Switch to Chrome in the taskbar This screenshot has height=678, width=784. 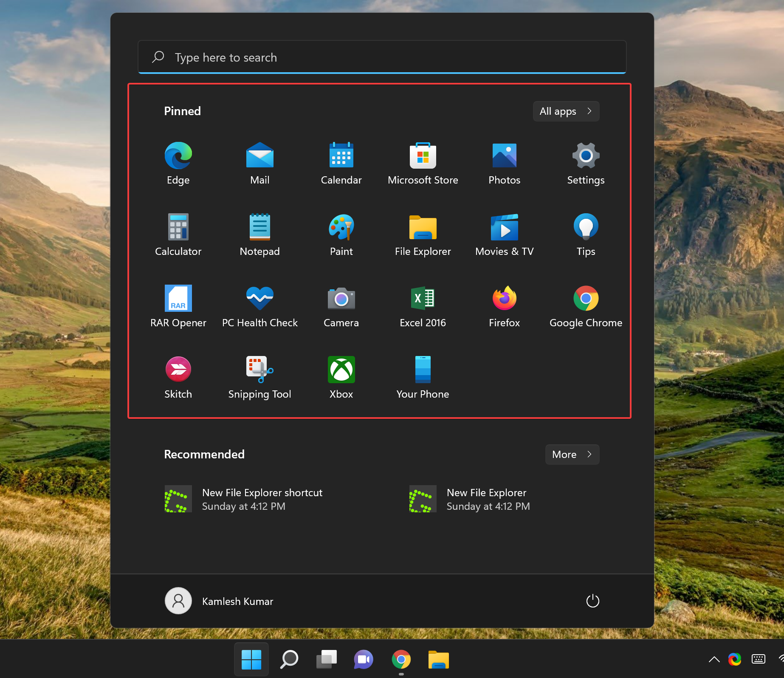tap(401, 659)
